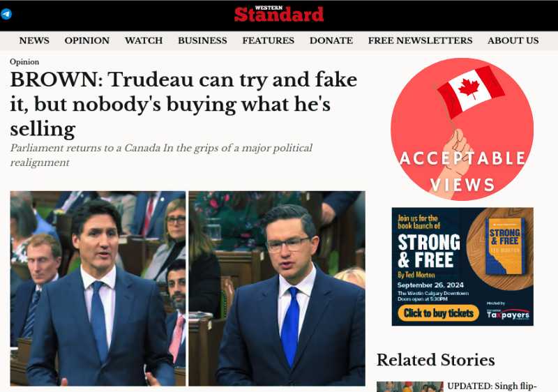Click the Acceptable Views circular flag graphic
The height and width of the screenshot is (392, 558).
pos(462,129)
